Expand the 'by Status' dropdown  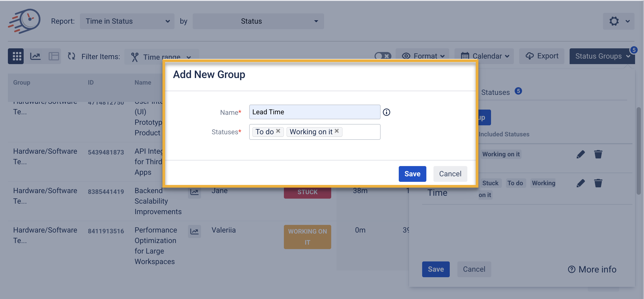point(258,21)
